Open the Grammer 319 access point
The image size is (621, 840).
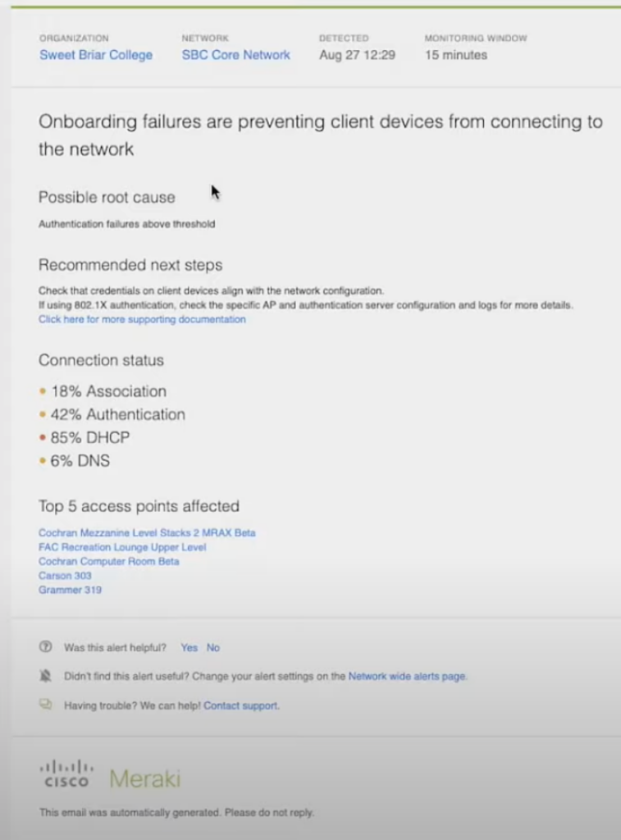[70, 590]
